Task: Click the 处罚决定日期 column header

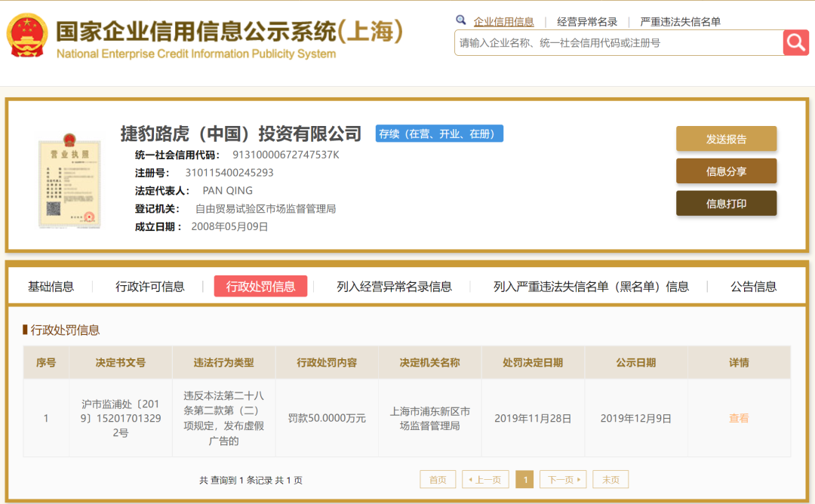Action: 533,363
